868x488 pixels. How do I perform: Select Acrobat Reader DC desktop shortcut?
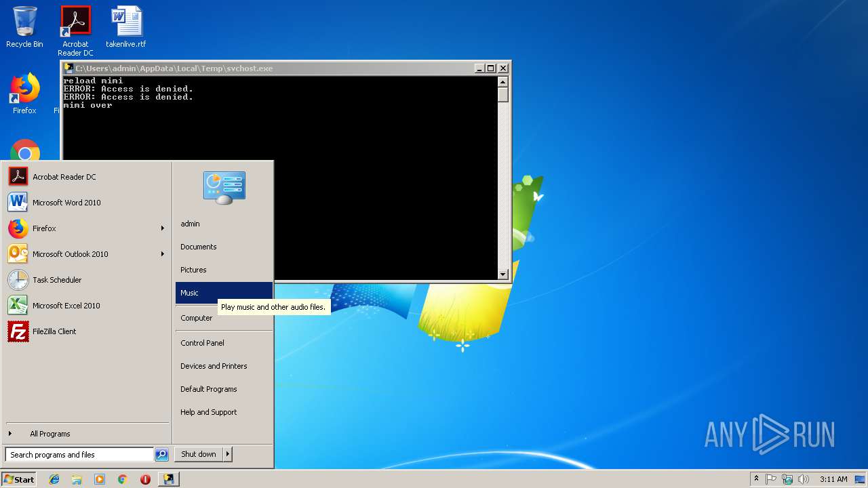75,31
